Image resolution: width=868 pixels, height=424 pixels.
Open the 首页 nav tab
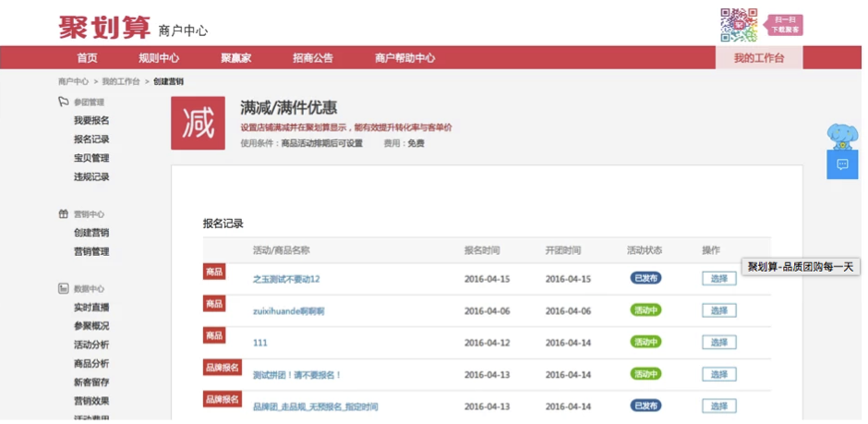tap(87, 58)
